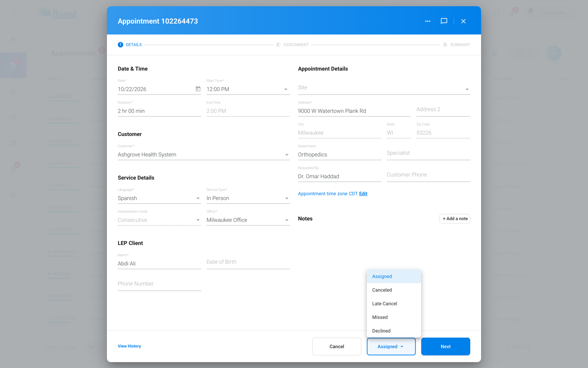This screenshot has height=368, width=588.
Task: Click the Requested By field
Action: pos(340,177)
